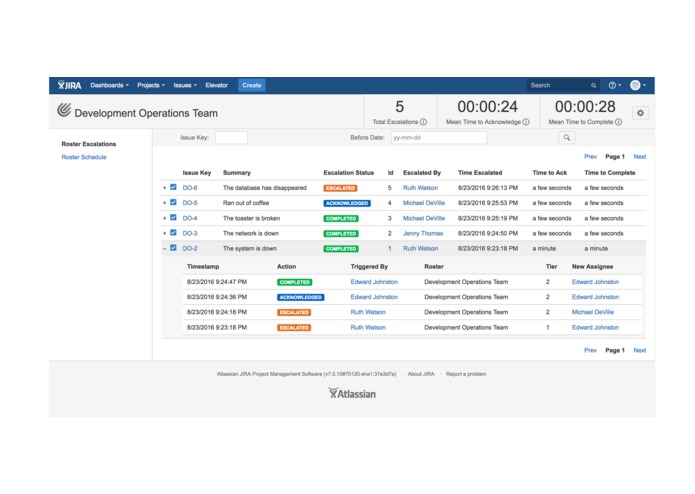The image size is (695, 494).
Task: Open the Dashboards dropdown menu
Action: point(109,85)
